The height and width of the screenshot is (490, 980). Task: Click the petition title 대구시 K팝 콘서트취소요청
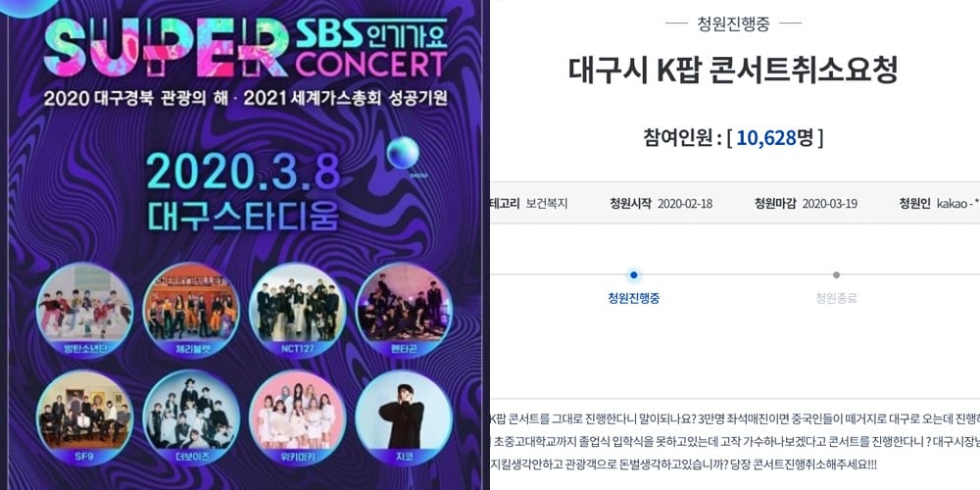point(733,71)
